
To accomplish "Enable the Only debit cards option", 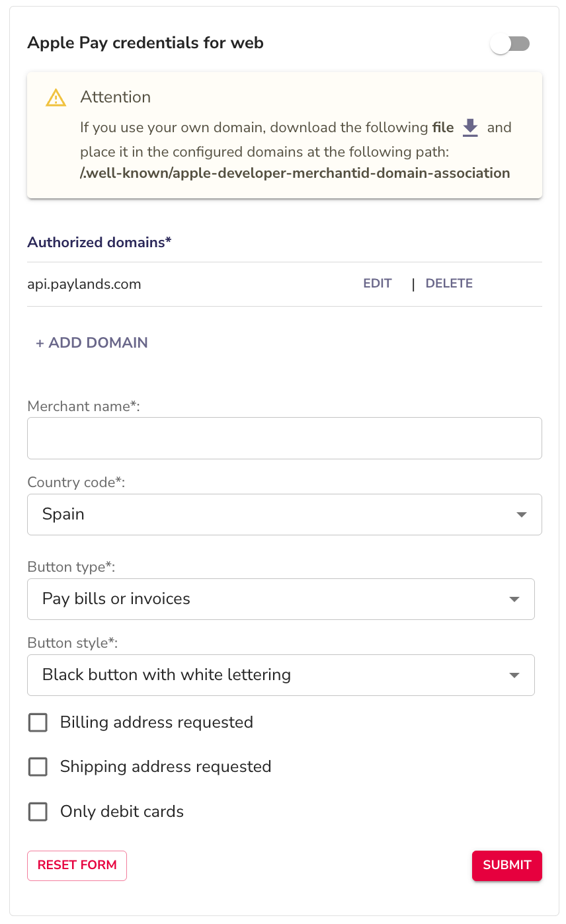I will [x=38, y=812].
